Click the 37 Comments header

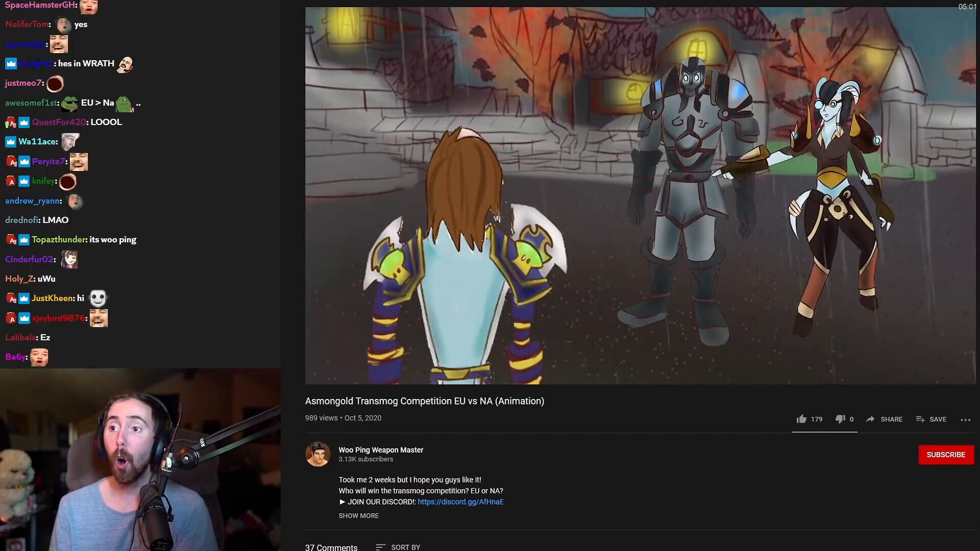[x=331, y=547]
